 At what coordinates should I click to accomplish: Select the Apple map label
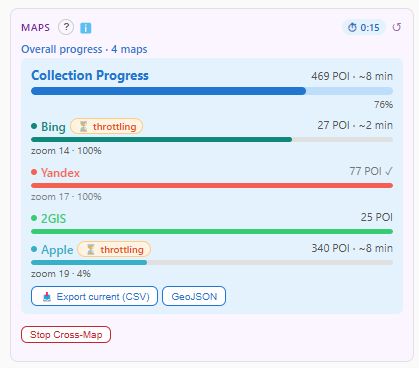57,250
